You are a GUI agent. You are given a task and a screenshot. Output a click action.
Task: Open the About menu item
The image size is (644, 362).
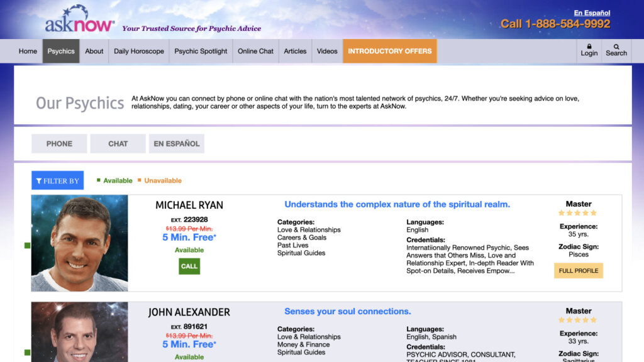[x=94, y=52]
